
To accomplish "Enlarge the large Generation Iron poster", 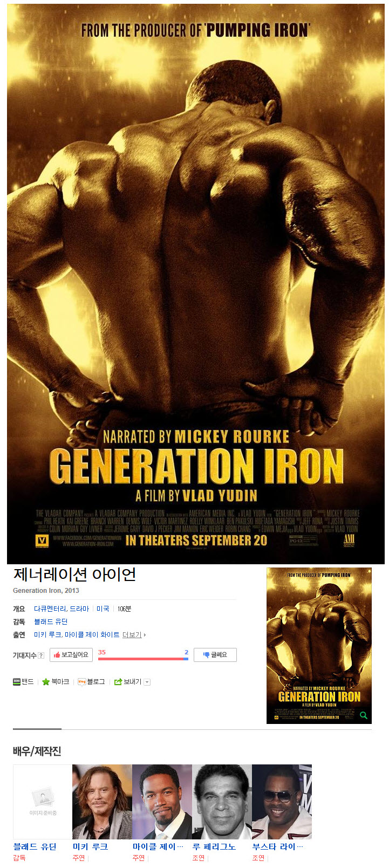I will click(195, 284).
